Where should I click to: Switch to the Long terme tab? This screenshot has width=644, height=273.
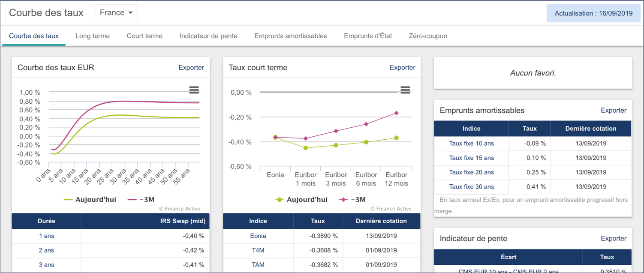[92, 36]
